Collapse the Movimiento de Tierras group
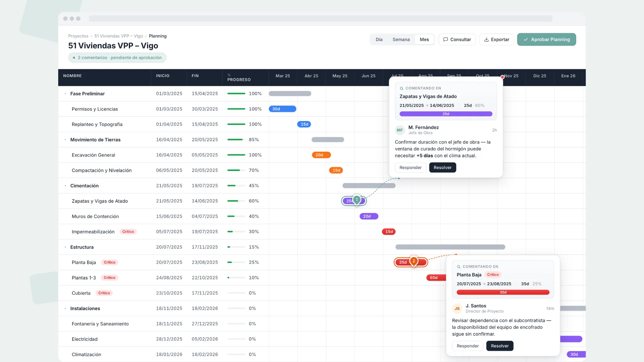 (x=65, y=140)
